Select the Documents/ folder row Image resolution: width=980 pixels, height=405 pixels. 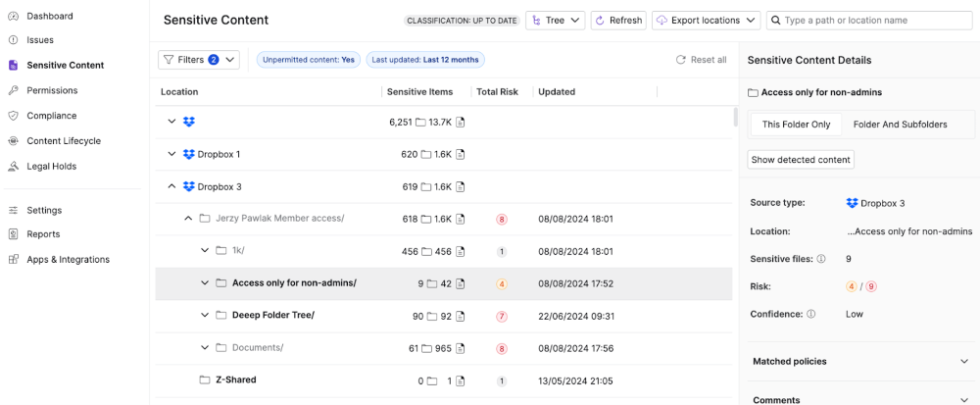[x=444, y=348]
